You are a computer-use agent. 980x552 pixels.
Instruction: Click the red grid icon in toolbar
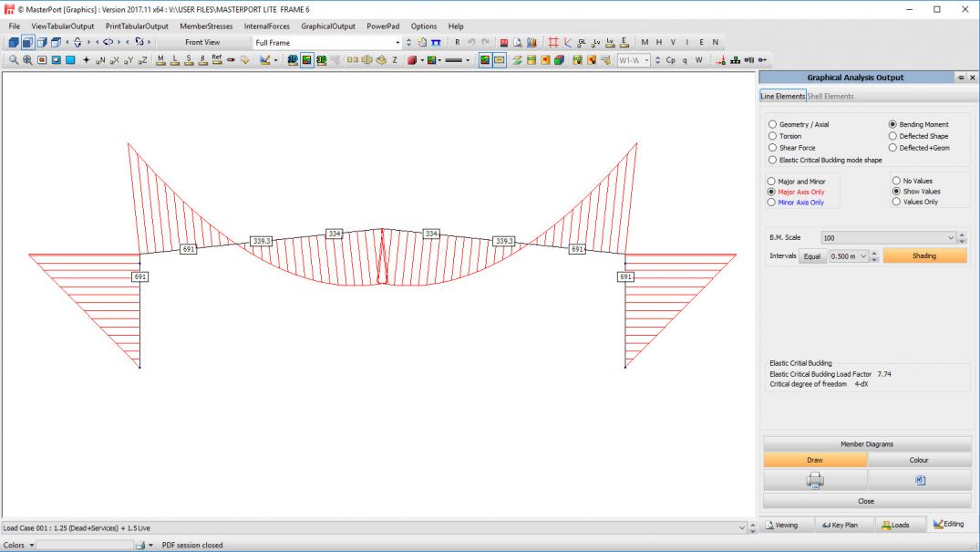[552, 42]
